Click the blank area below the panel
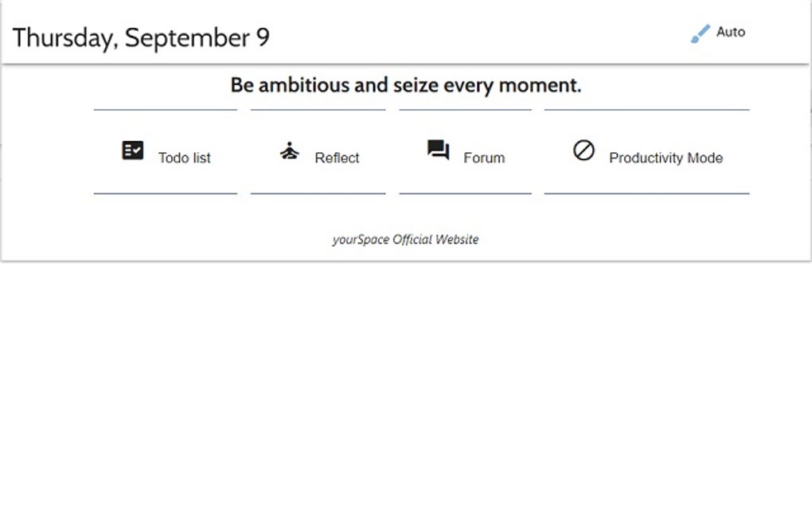The height and width of the screenshot is (508, 812). (x=406, y=382)
